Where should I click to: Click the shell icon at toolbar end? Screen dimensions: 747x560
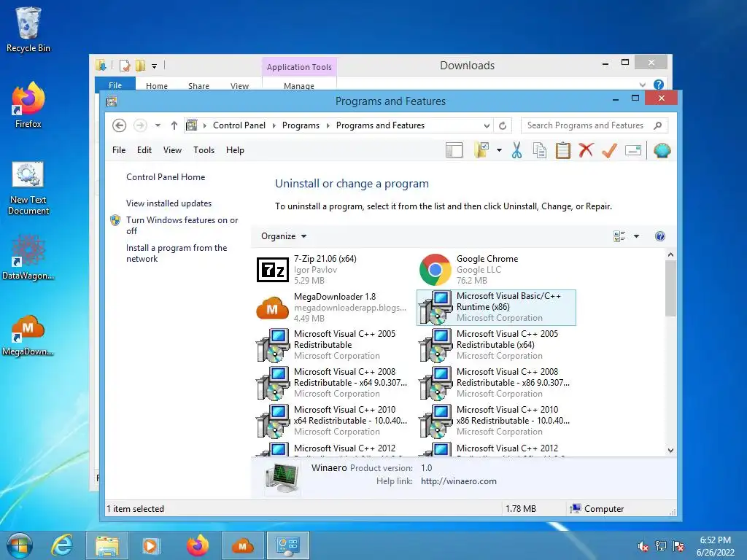point(662,150)
